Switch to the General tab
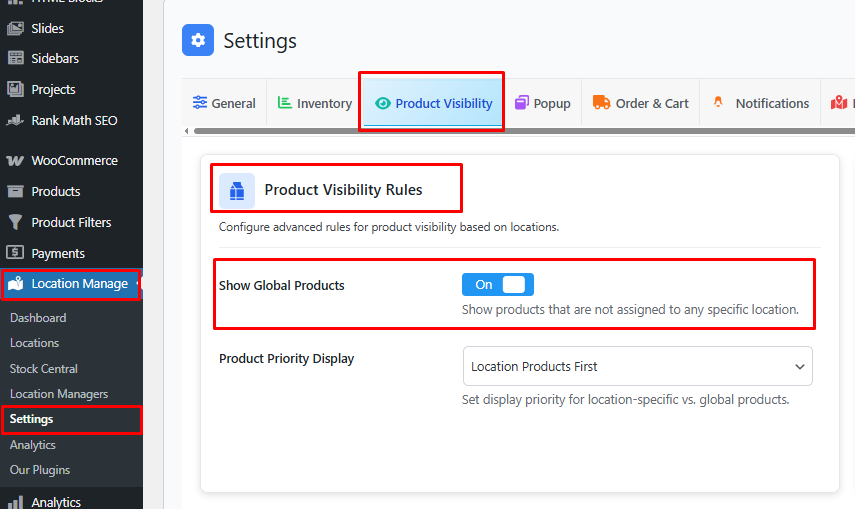The width and height of the screenshot is (855, 509). (x=224, y=103)
